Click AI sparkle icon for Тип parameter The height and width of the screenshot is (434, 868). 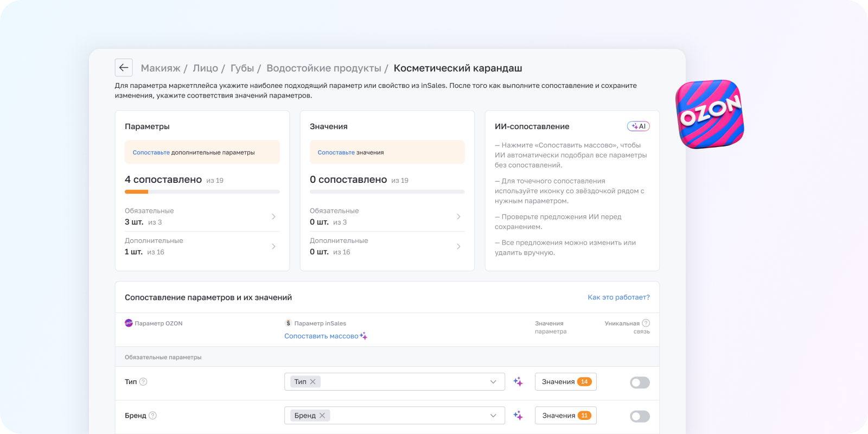point(518,382)
